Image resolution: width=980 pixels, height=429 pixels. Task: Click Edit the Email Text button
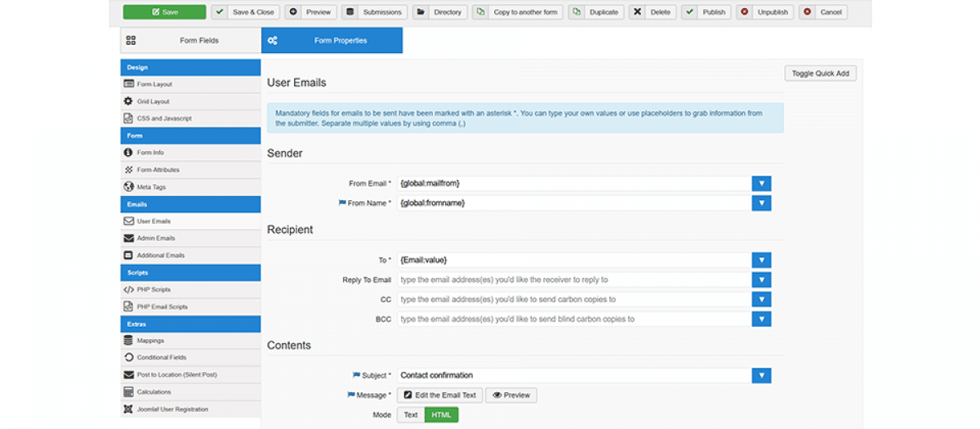(x=439, y=395)
